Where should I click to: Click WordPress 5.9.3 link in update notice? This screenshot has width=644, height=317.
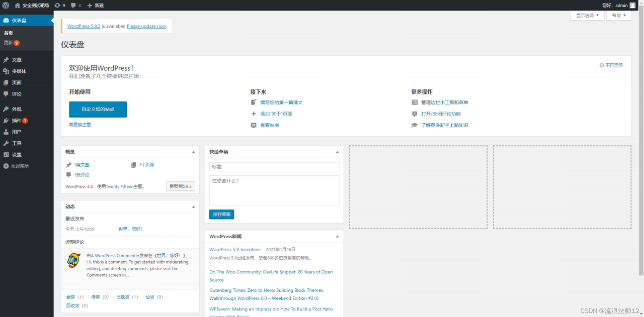(x=84, y=26)
